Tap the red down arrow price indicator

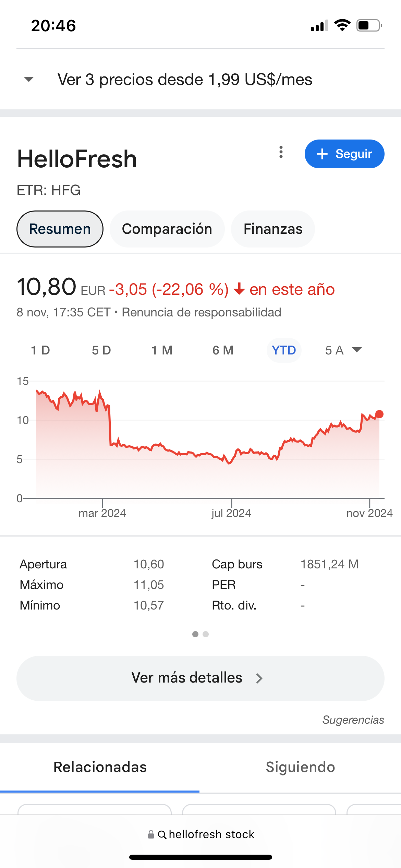coord(239,289)
